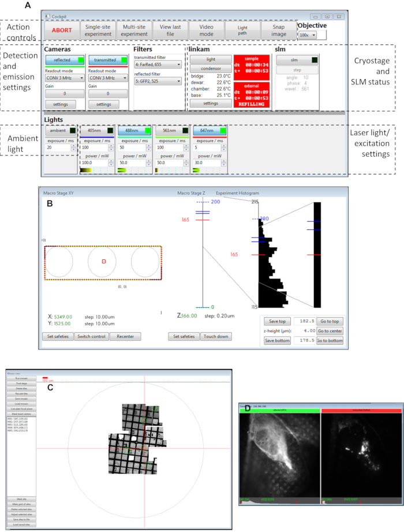
Task: Click Save sites to file button
Action: coord(21,519)
